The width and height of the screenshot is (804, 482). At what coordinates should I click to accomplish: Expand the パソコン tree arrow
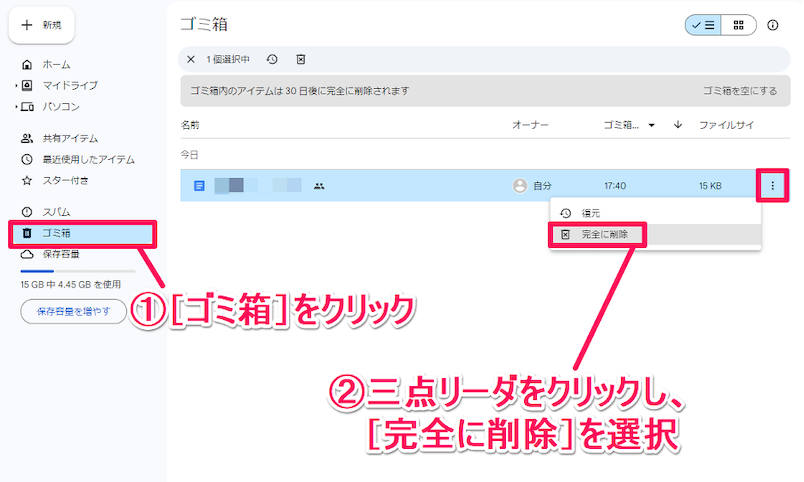click(16, 107)
